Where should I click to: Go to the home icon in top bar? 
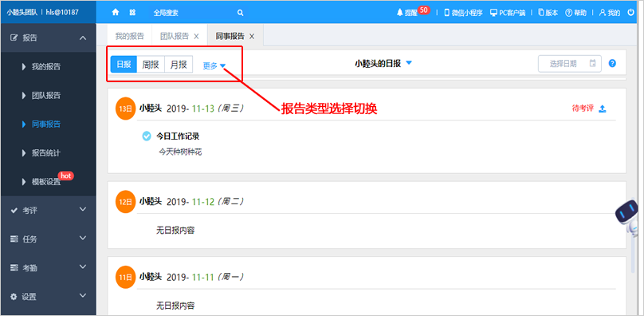pos(116,12)
